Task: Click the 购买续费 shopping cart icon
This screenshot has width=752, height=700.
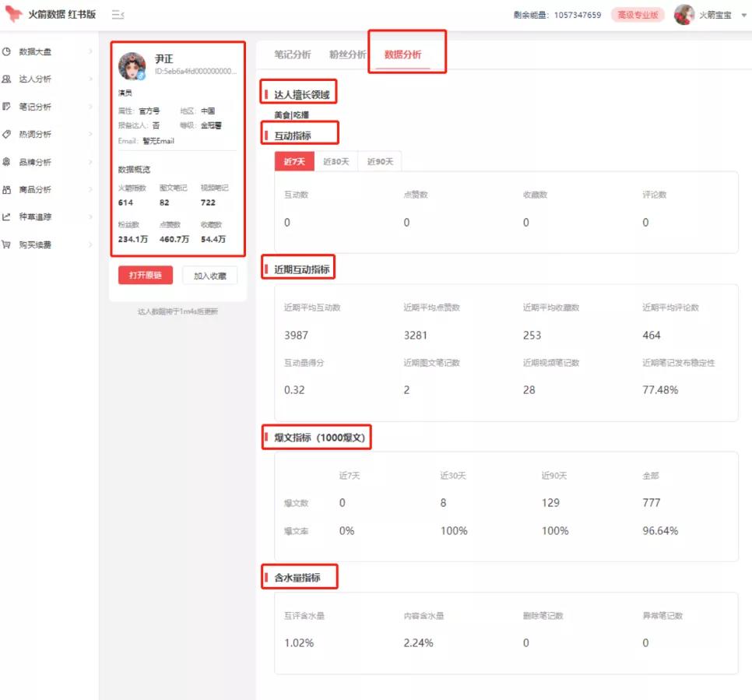Action: (7, 244)
